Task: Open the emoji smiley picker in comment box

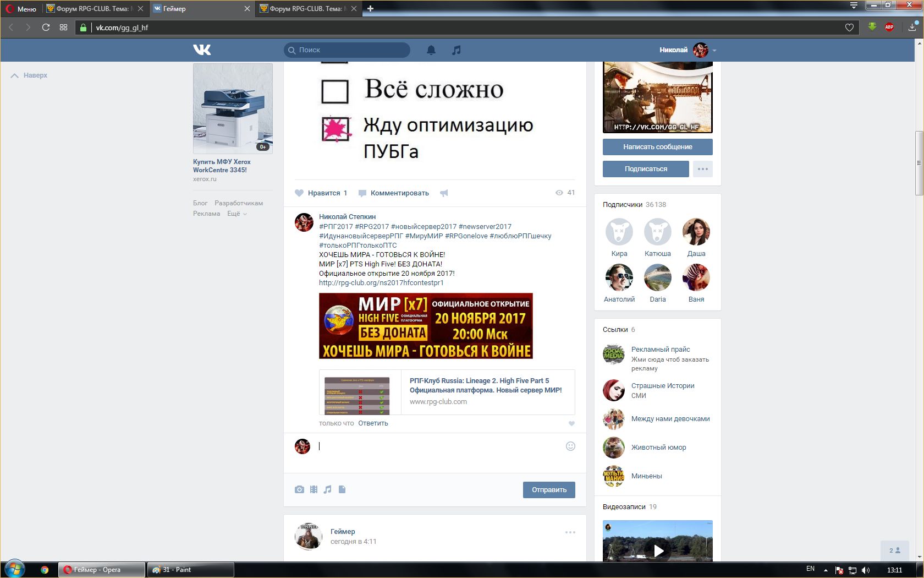Action: point(570,446)
